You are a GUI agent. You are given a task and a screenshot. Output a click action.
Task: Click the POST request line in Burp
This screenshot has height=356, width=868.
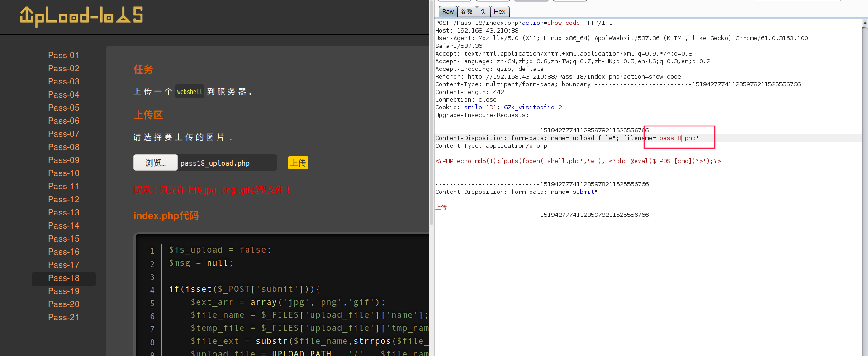pos(523,23)
